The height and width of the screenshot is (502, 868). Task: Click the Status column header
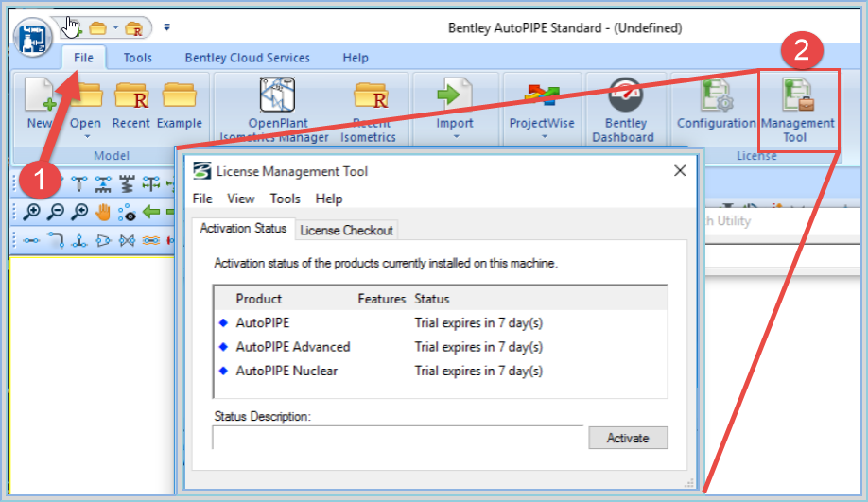(432, 299)
